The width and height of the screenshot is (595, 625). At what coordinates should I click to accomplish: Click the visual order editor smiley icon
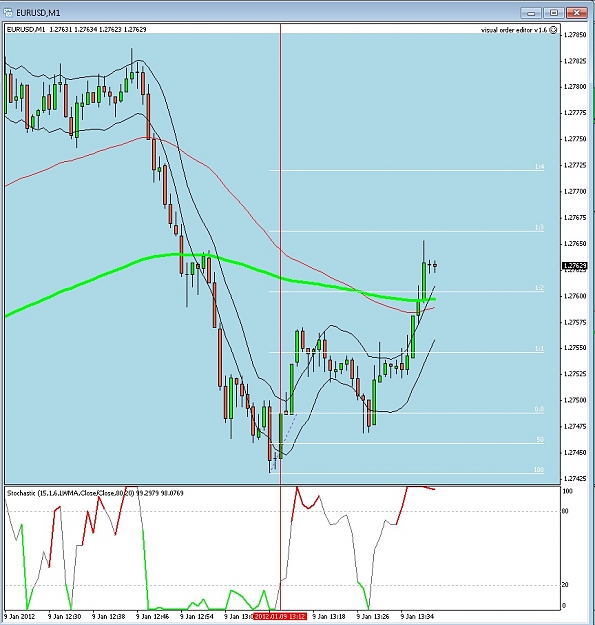(x=553, y=30)
